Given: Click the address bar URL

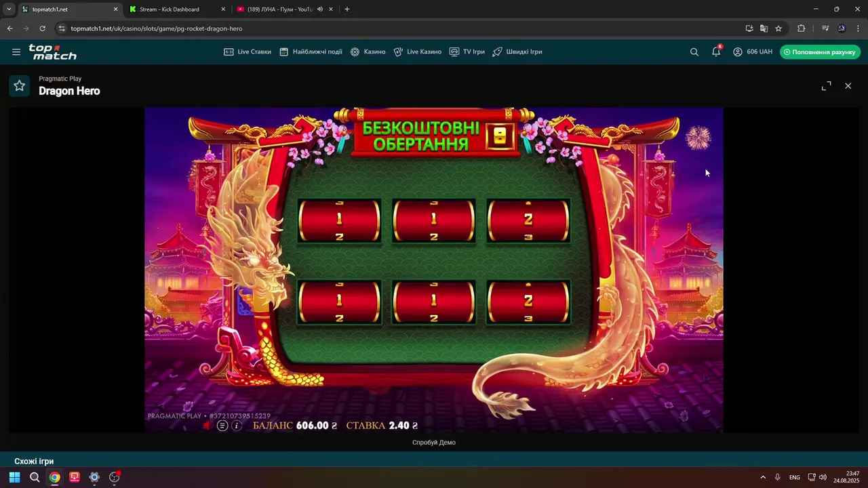Looking at the screenshot, I should (157, 28).
